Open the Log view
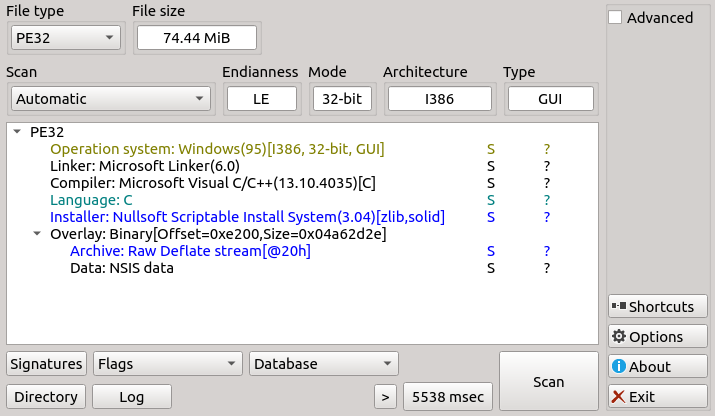 [x=131, y=396]
